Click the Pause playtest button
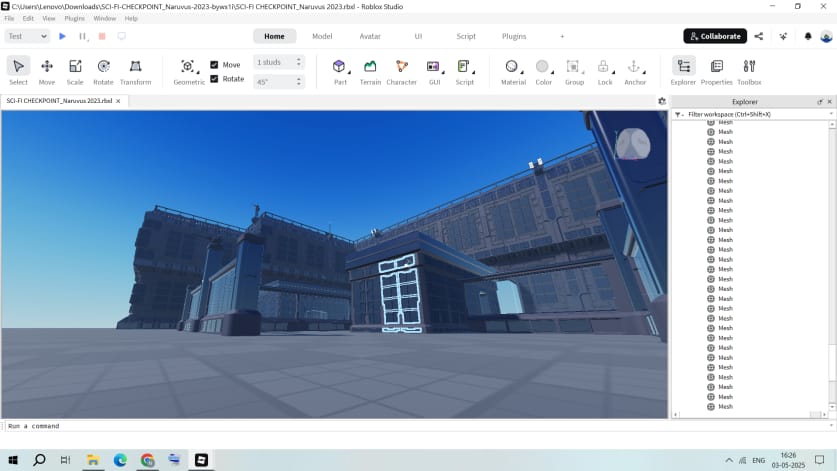Viewport: 837px width, 471px height. (82, 36)
